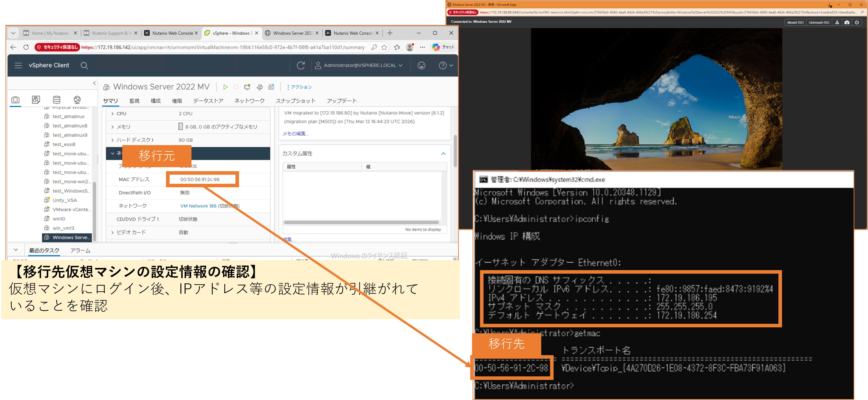Launch the VM console from the toolbar icon
The image size is (868, 400).
click(x=247, y=87)
